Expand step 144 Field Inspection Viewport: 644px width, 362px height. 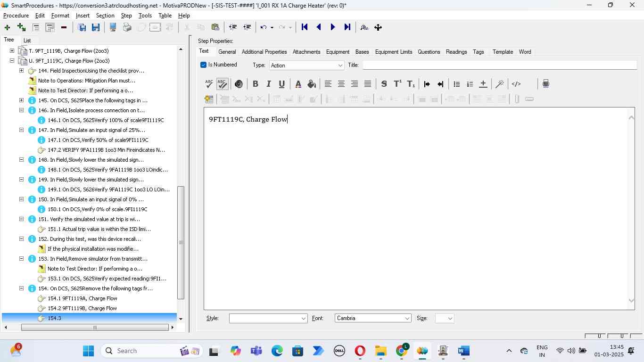pos(21,71)
